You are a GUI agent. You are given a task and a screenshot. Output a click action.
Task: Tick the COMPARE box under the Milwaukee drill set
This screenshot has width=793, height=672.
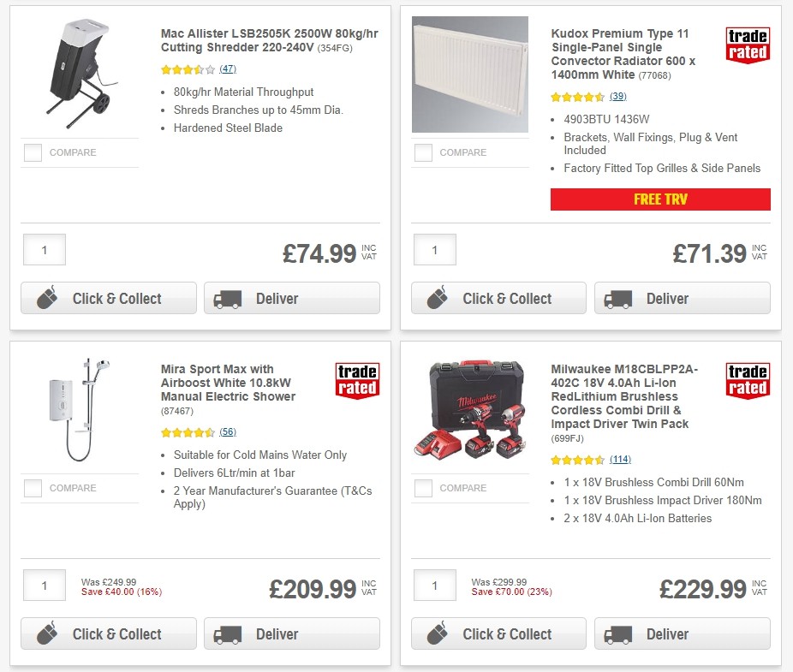point(423,488)
